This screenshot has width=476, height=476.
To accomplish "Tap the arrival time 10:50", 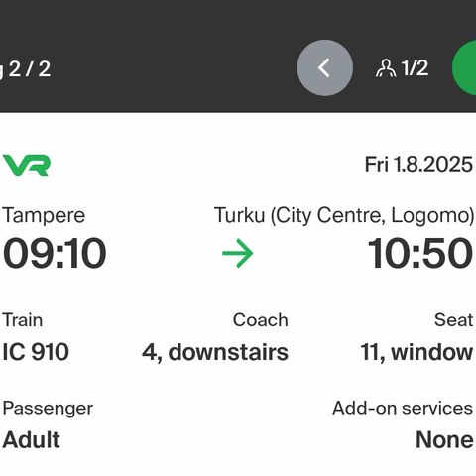I will point(419,254).
